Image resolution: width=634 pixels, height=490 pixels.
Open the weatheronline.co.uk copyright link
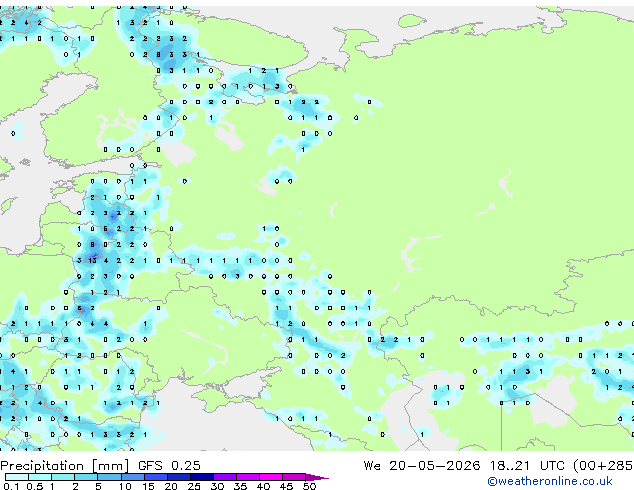(x=549, y=481)
